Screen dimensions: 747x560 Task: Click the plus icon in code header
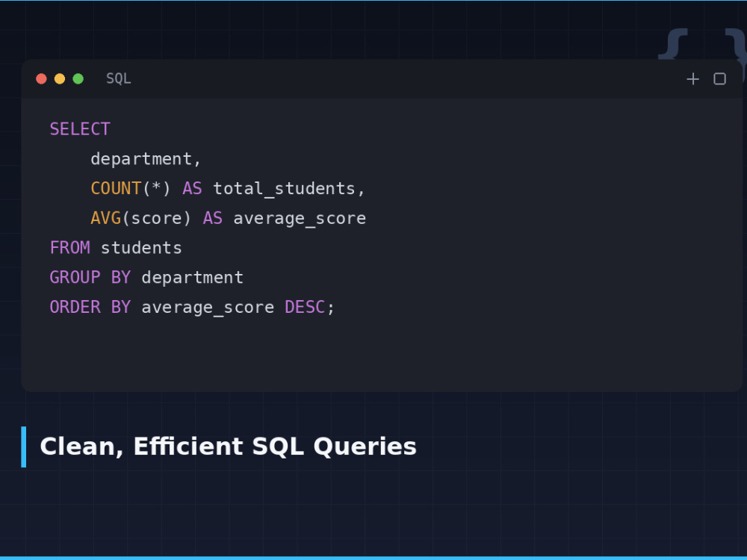click(x=692, y=78)
